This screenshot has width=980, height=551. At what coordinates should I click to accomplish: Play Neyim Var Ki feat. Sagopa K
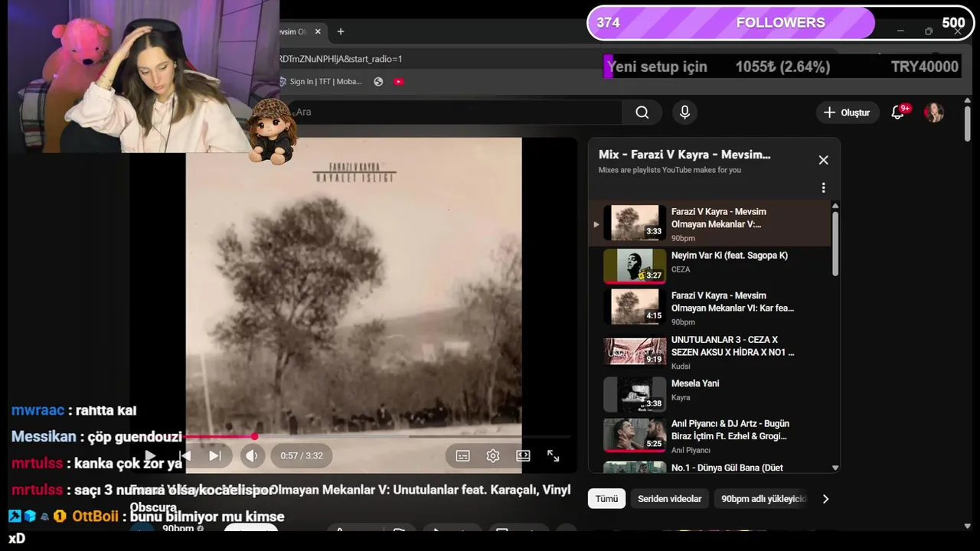coord(710,265)
